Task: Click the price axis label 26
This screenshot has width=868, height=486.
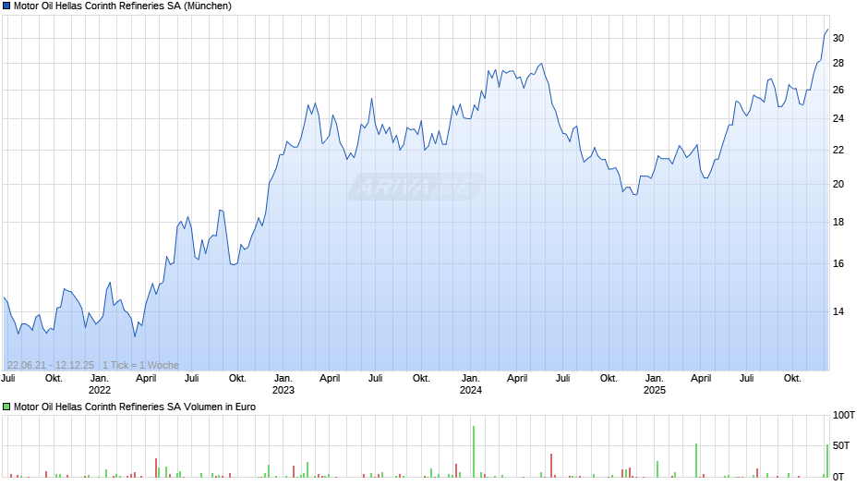Action: (x=838, y=90)
